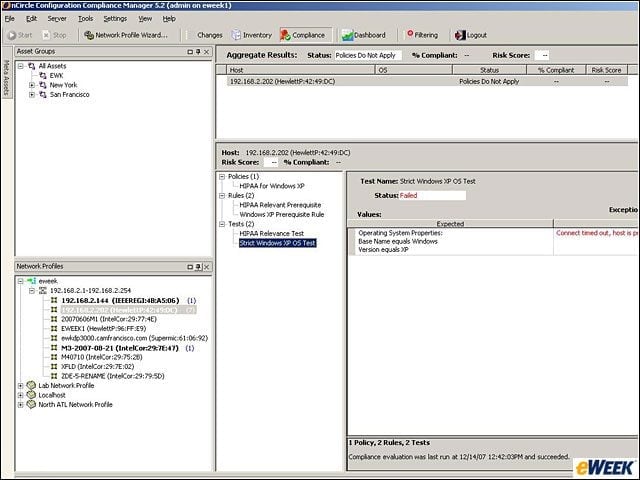640x480 pixels.
Task: Open the Meta Assets side tab
Action: [7, 78]
